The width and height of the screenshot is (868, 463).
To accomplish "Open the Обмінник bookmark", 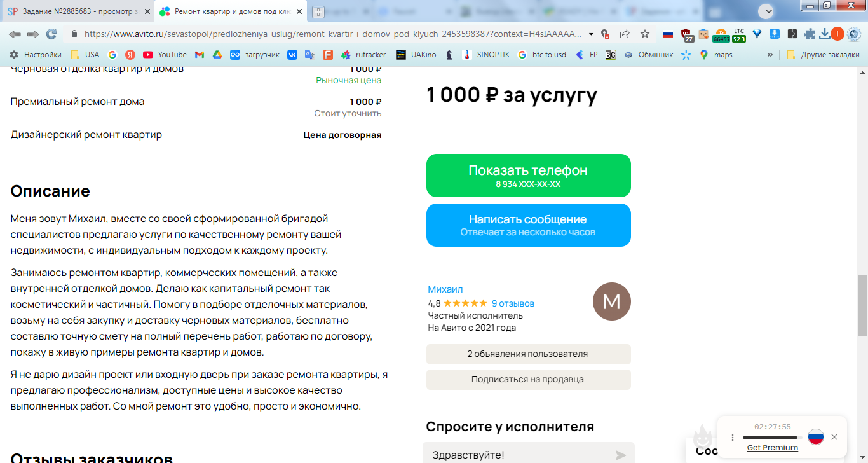I will tap(648, 55).
